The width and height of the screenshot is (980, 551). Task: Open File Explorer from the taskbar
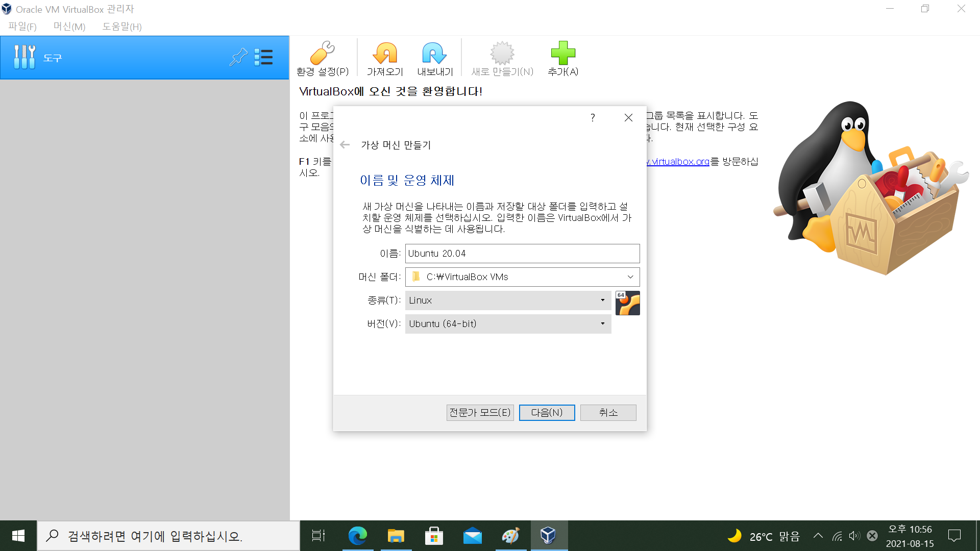396,536
